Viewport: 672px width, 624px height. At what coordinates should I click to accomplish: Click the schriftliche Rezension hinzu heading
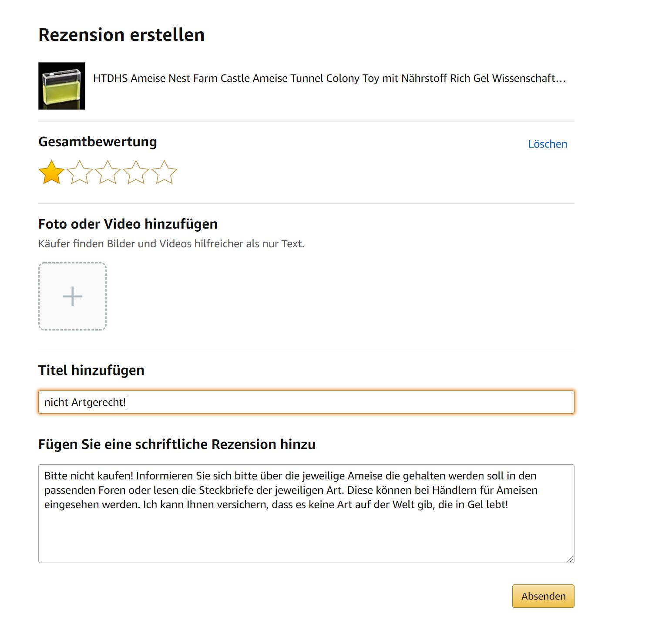(x=177, y=444)
